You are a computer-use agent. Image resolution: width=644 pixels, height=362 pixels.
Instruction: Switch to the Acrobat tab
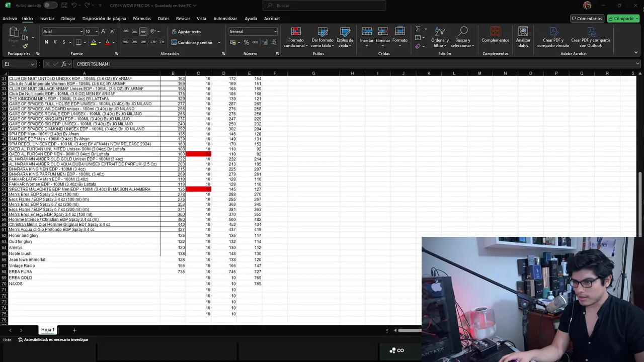coord(272,19)
